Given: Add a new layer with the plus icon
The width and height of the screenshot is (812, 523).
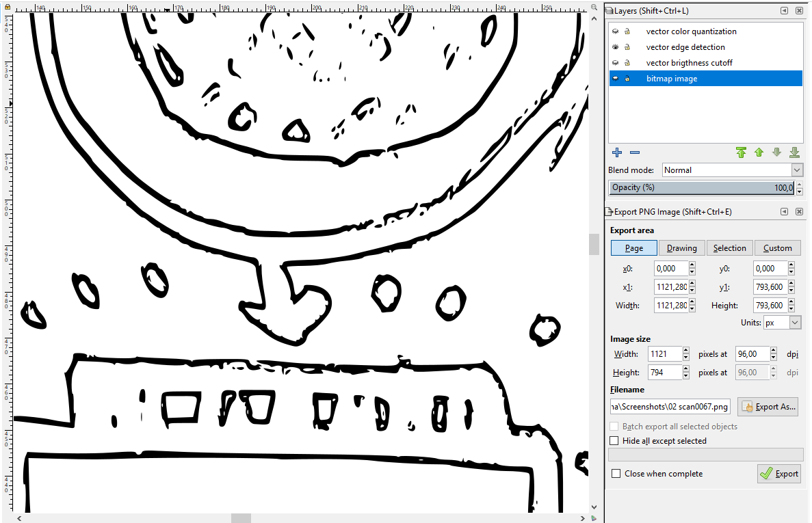Looking at the screenshot, I should click(x=616, y=152).
